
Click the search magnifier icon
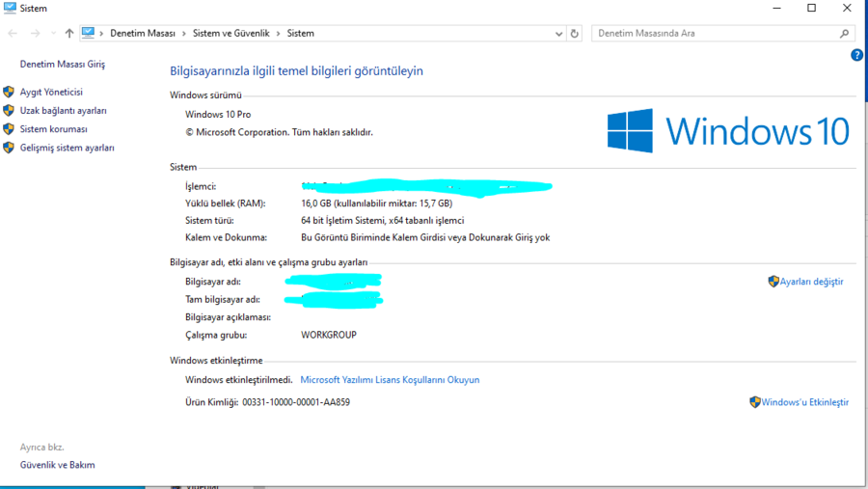click(844, 34)
